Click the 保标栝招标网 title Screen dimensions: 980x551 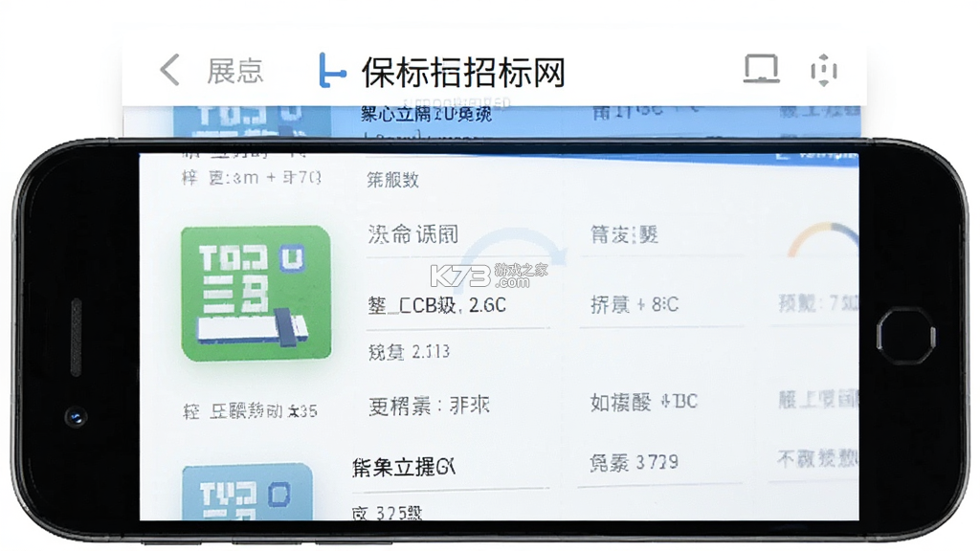coord(463,72)
